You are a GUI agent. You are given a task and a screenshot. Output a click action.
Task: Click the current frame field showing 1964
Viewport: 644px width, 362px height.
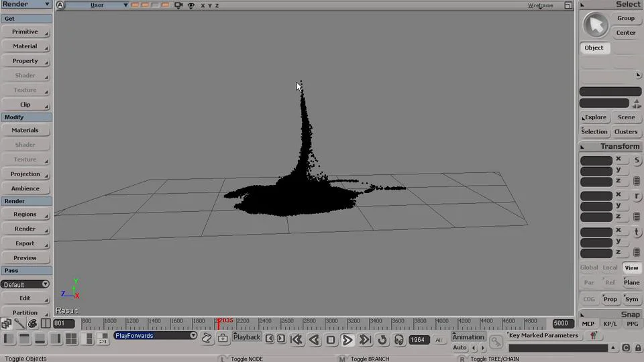point(418,340)
